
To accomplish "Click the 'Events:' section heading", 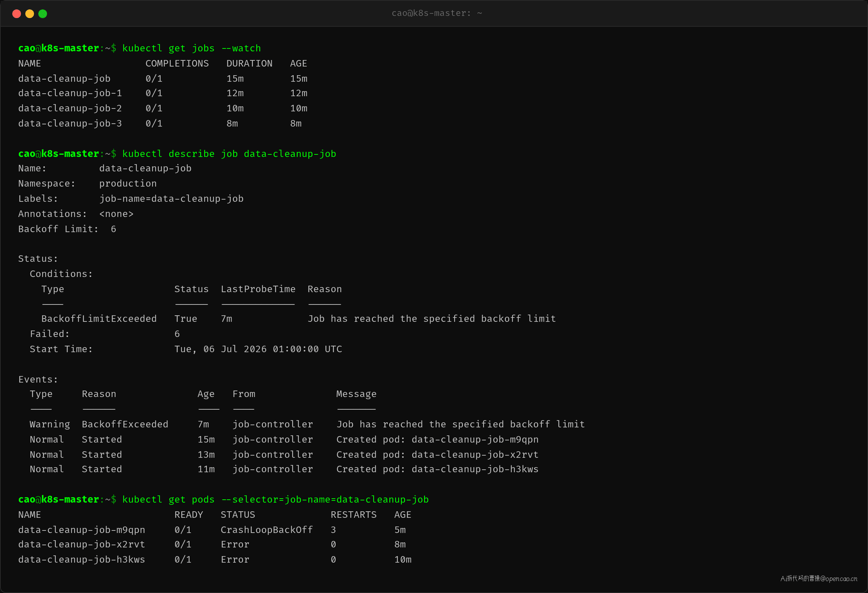I will (x=38, y=379).
